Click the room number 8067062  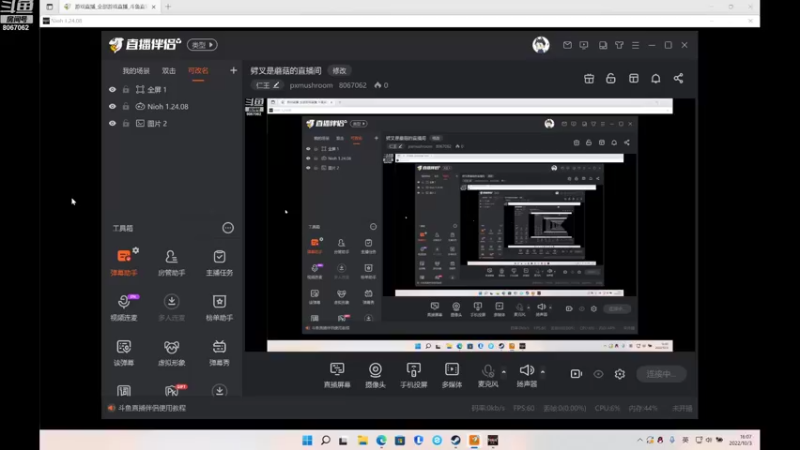353,85
